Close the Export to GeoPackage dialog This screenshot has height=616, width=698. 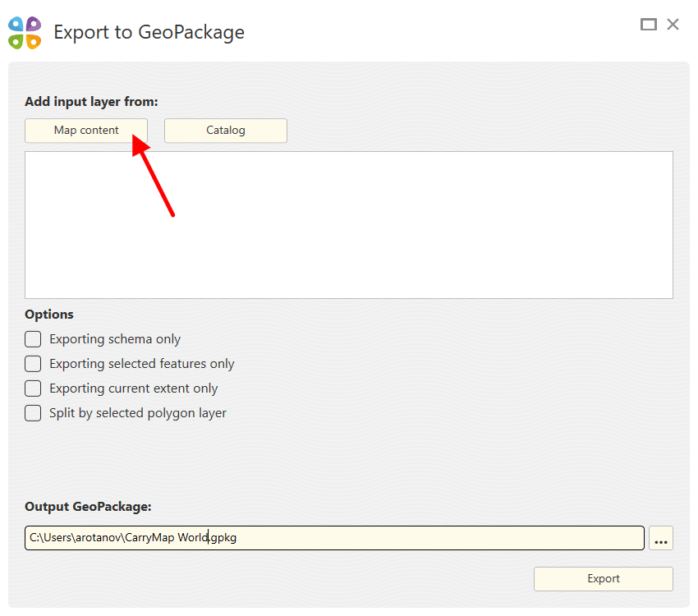[673, 25]
